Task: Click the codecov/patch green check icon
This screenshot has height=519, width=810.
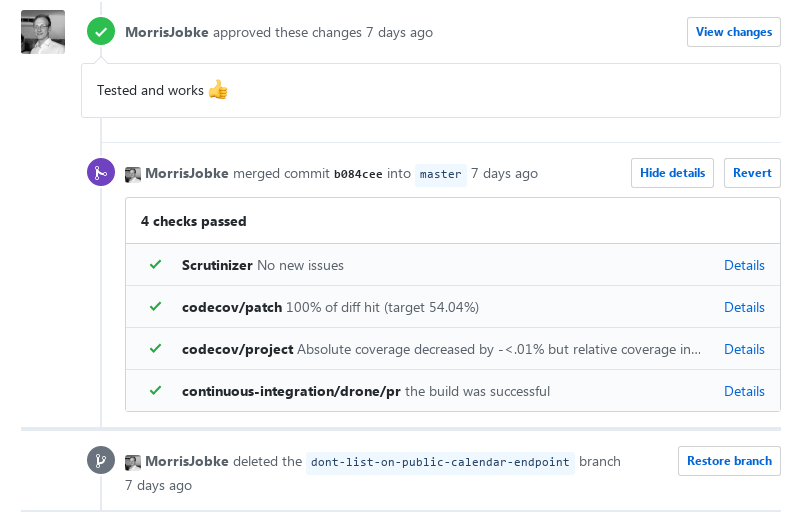Action: (155, 307)
